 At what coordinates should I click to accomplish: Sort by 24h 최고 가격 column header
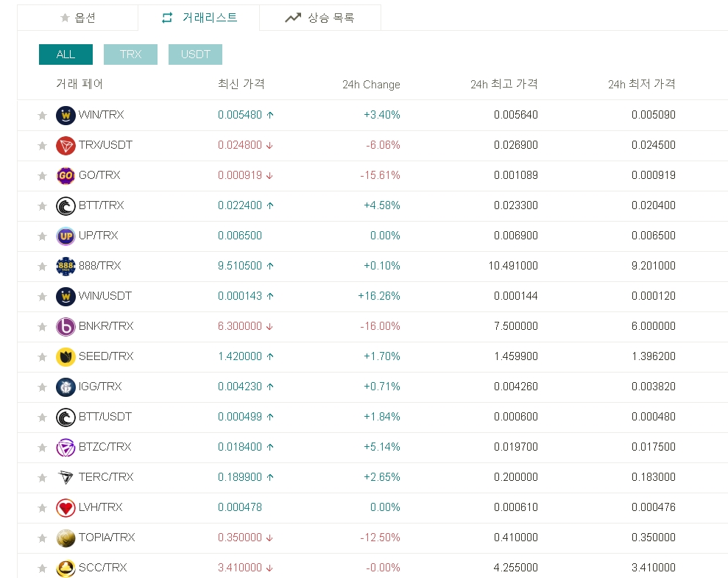click(503, 84)
